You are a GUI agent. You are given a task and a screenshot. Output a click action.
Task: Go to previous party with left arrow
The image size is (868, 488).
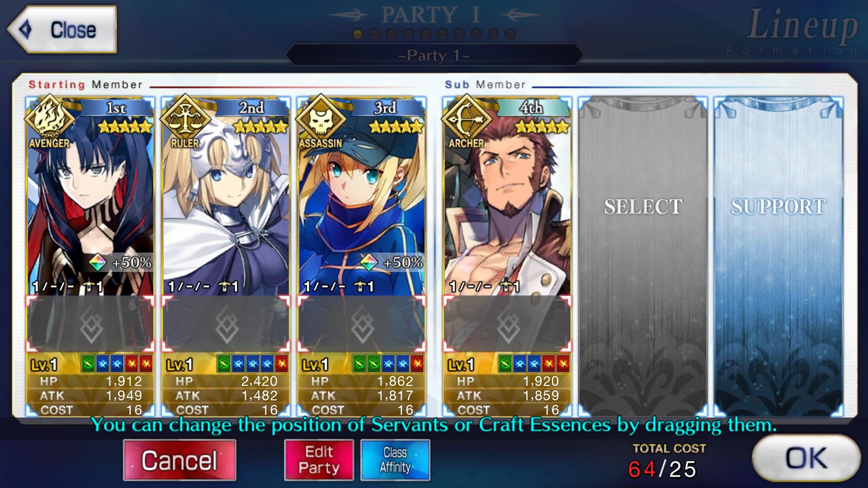tap(348, 15)
